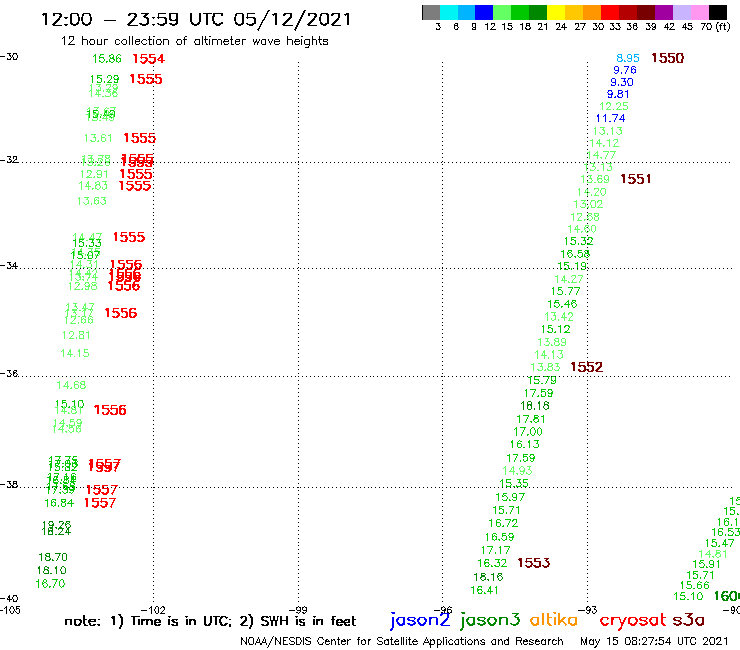The width and height of the screenshot is (740, 650).
Task: Click the 14.83 wave height value
Action: [x=93, y=186]
